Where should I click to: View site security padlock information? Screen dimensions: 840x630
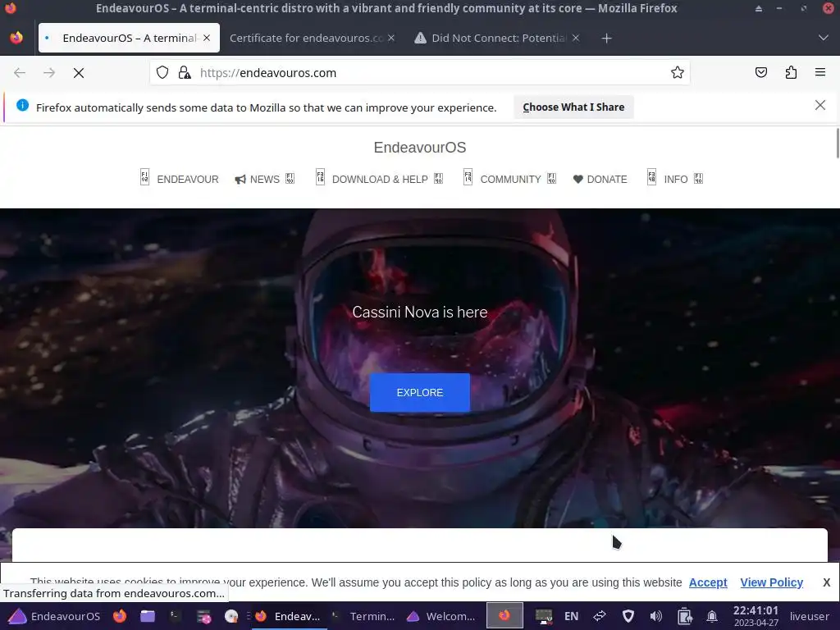click(185, 72)
